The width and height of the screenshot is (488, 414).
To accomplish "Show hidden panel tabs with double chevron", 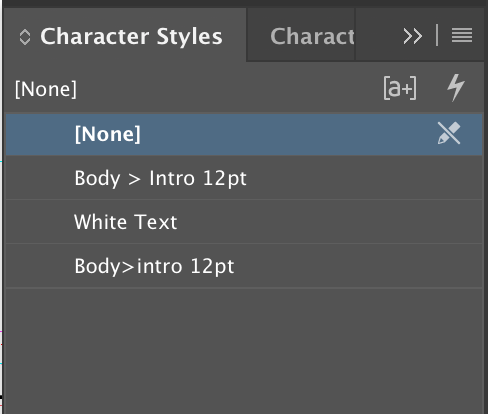I will pos(413,36).
